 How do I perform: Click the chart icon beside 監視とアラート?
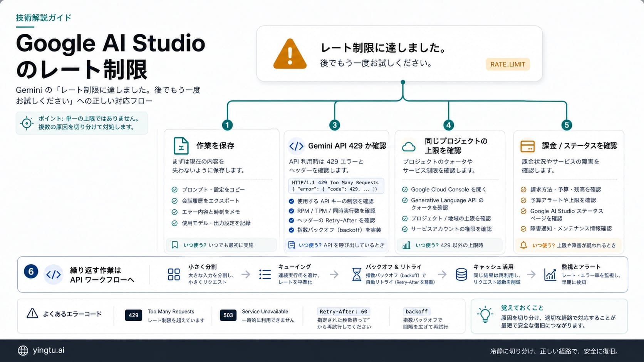coord(550,274)
